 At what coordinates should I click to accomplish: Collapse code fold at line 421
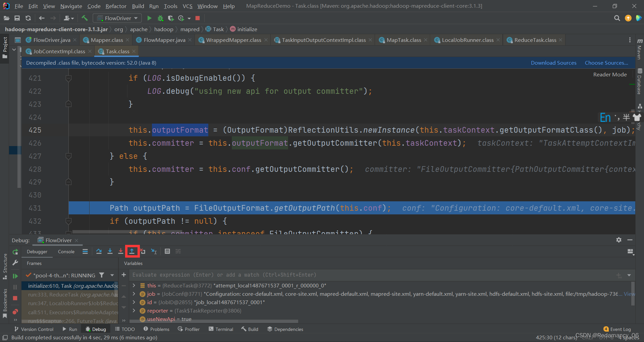click(x=68, y=78)
